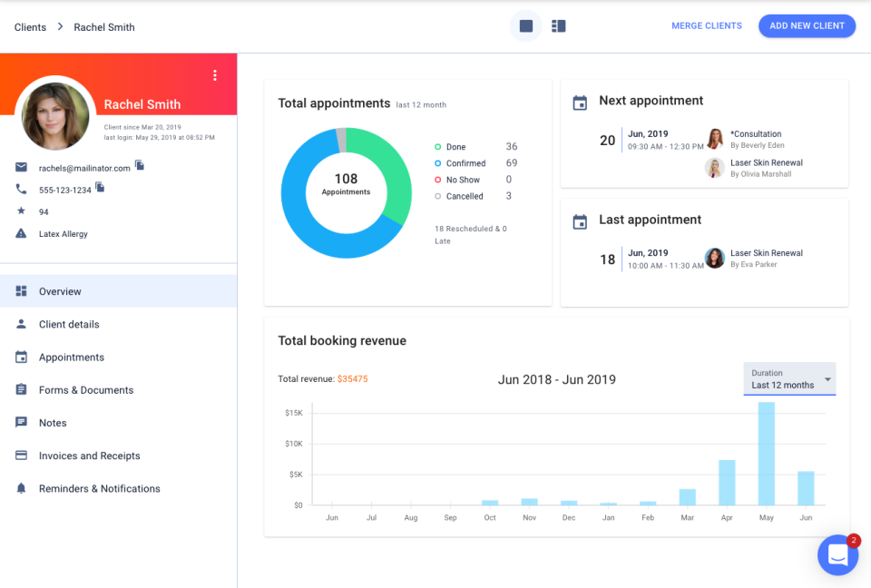Switch to single-panel layout view
The image size is (871, 588).
coord(526,26)
